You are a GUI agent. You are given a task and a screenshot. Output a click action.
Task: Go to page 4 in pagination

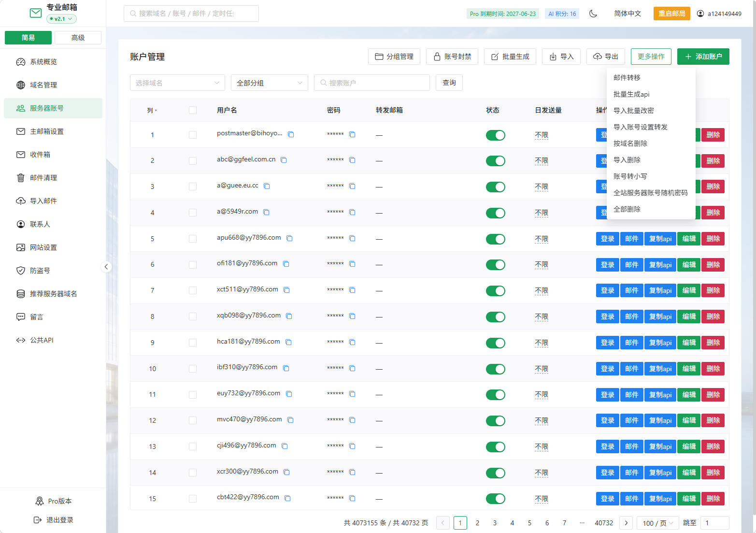(512, 523)
